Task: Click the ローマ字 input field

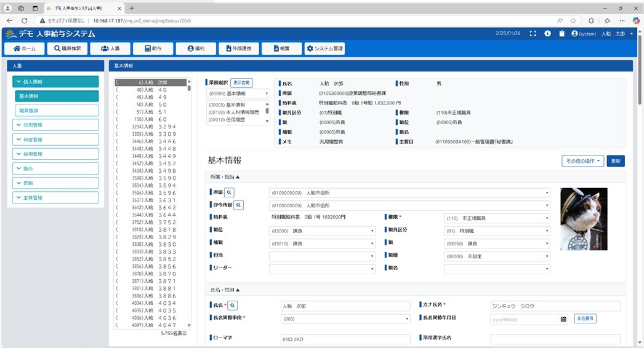Action: click(345, 339)
